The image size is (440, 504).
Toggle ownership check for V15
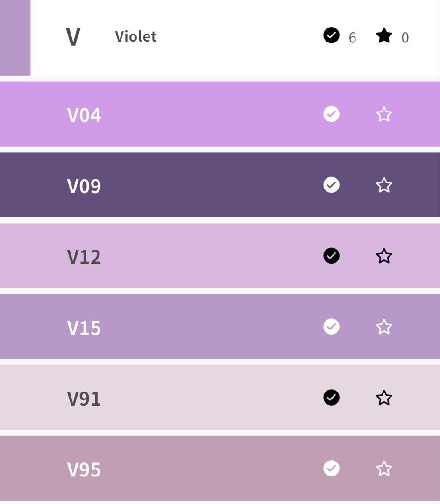(331, 327)
